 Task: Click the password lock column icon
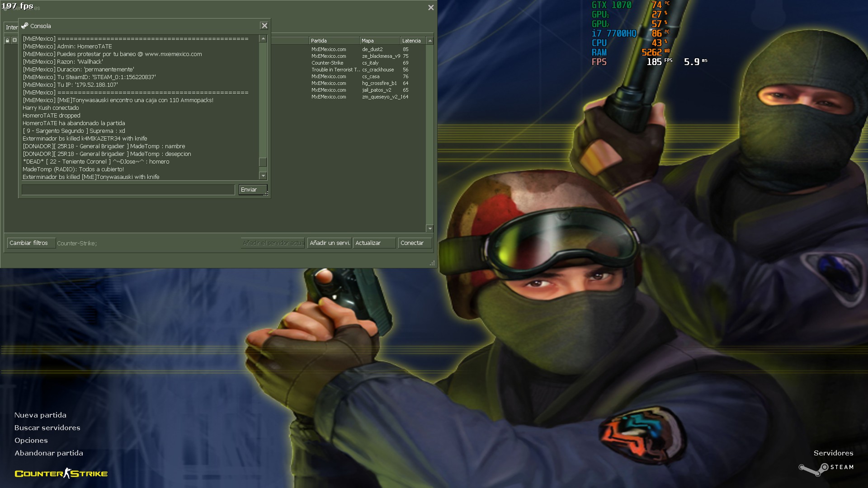(x=8, y=41)
